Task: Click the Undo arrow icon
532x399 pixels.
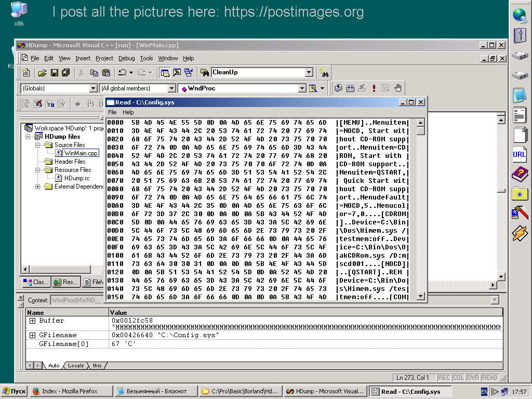Action: pyautogui.click(x=122, y=72)
